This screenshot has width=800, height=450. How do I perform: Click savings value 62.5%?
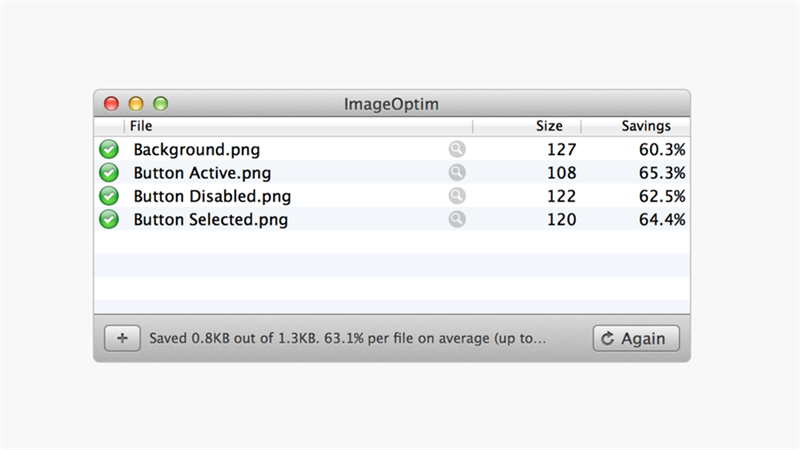click(x=662, y=196)
